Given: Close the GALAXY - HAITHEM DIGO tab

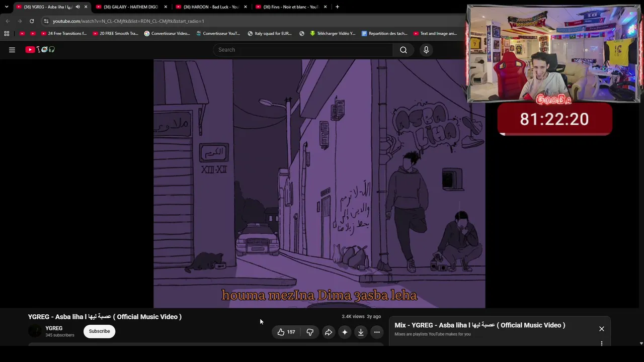Looking at the screenshot, I should (x=166, y=7).
